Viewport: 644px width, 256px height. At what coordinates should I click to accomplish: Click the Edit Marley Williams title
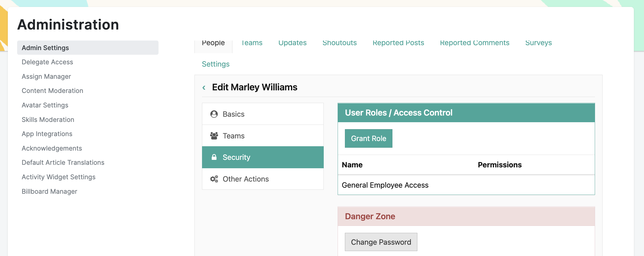pos(255,87)
